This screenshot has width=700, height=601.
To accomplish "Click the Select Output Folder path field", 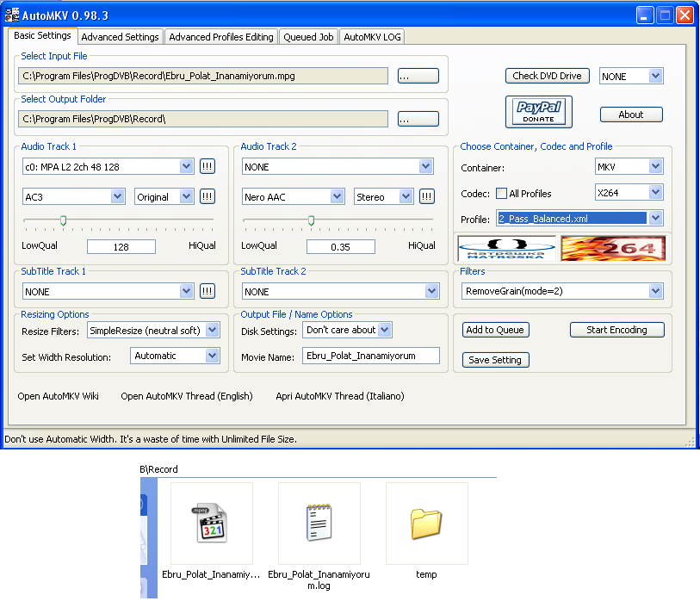I will click(203, 119).
